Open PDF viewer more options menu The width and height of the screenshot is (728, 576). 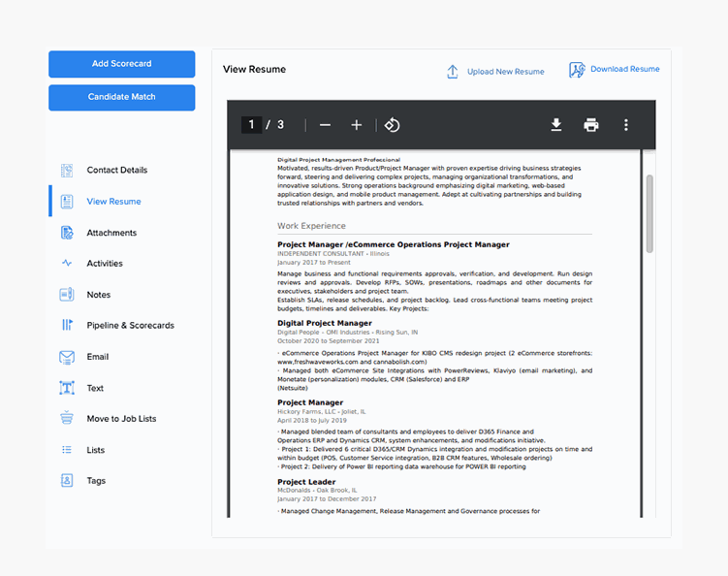[626, 124]
